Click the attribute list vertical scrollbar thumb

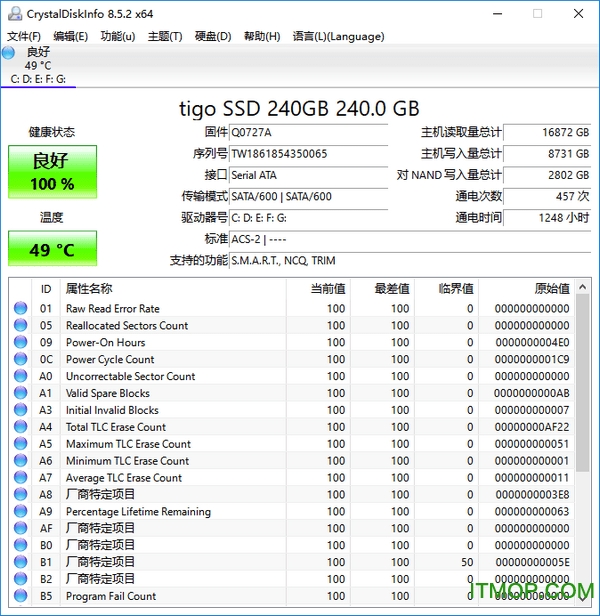[583, 383]
